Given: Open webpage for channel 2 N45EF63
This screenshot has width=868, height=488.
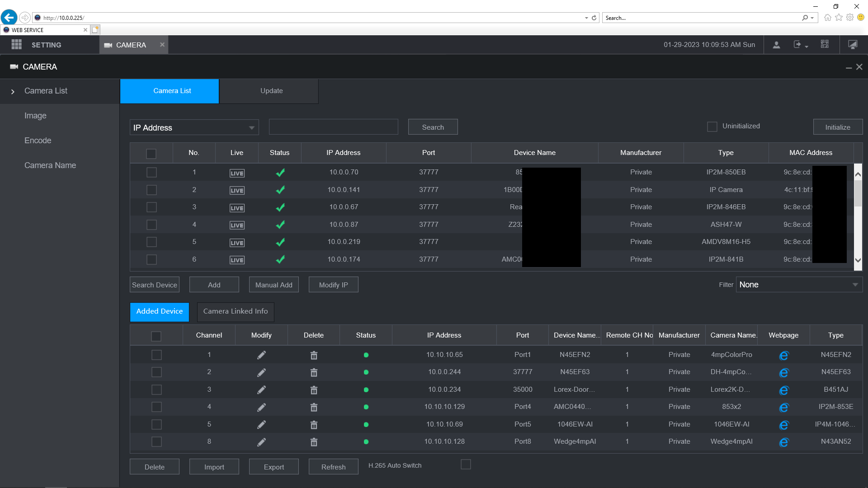Looking at the screenshot, I should pyautogui.click(x=783, y=373).
